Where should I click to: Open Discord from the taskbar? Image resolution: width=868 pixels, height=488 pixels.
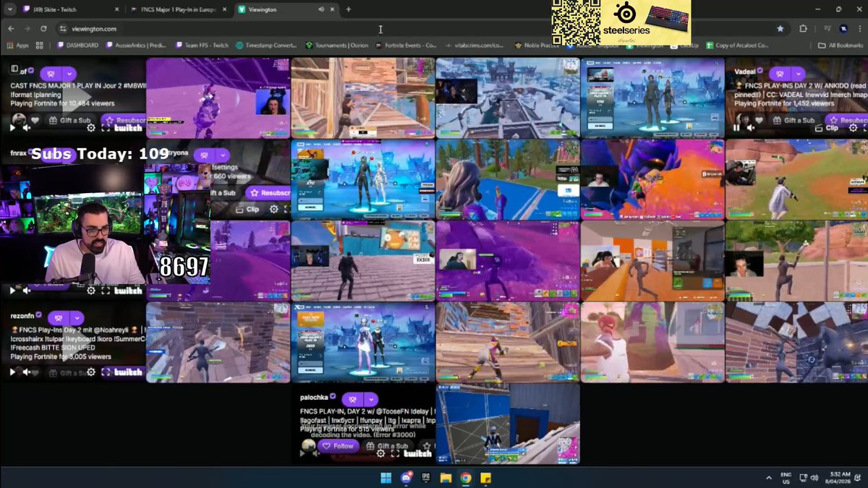(x=406, y=478)
